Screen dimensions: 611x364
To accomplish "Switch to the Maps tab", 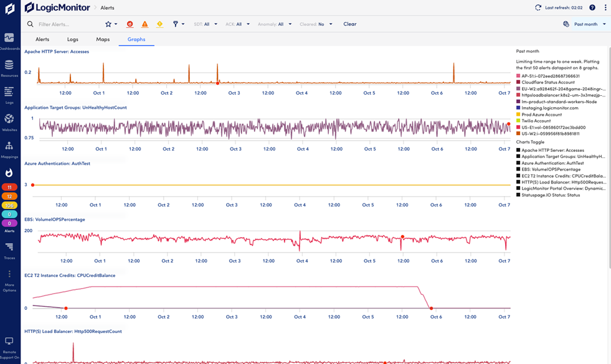I will (103, 39).
